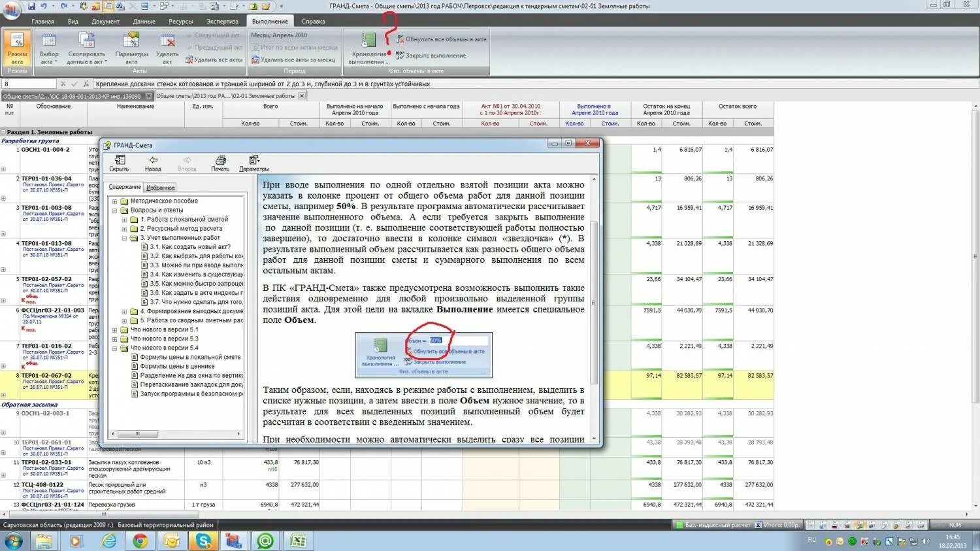Select row 8 ТЕР01-02-067-02
Screen dimensions: 980x551
tap(46, 376)
